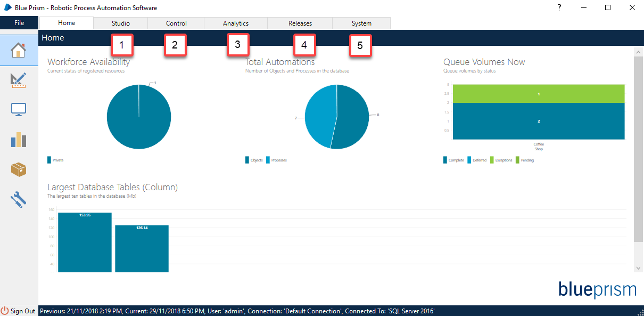
Task: Open Analytics via bar chart sidebar icon
Action: coord(19,140)
